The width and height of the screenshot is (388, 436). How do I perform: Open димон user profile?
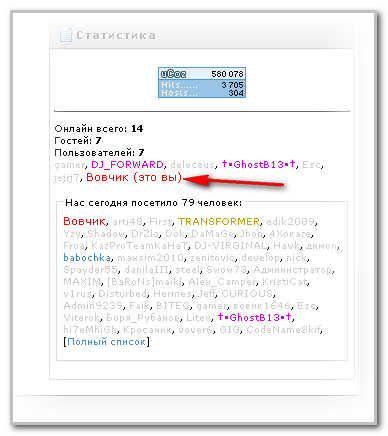[x=321, y=246]
